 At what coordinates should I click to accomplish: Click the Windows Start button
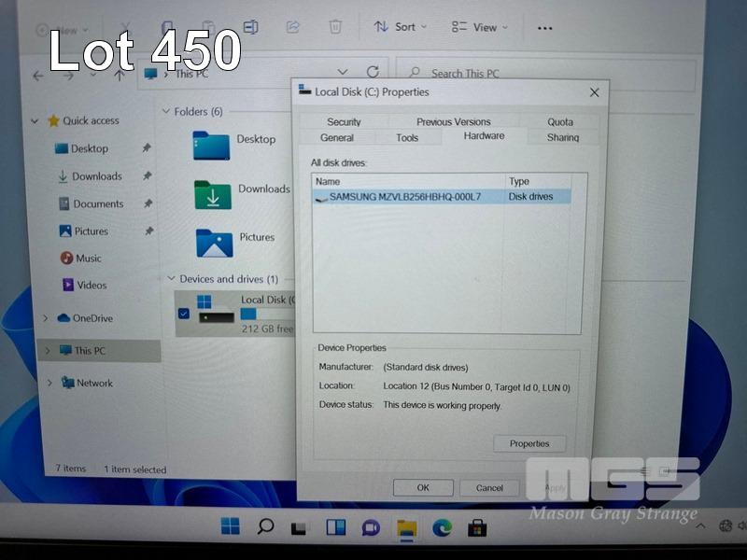[230, 526]
